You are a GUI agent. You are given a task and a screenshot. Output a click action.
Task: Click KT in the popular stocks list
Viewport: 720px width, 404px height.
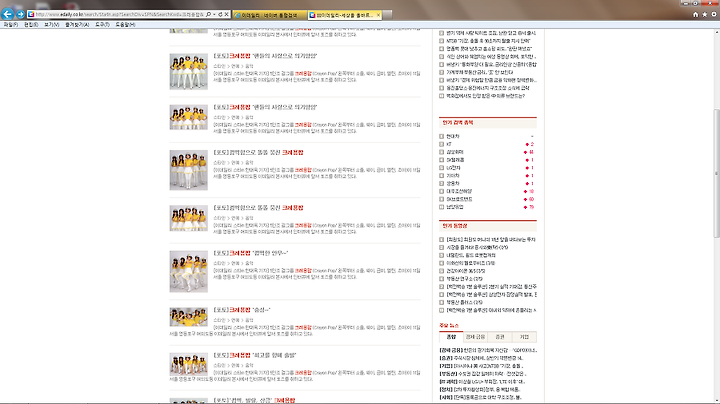coord(449,144)
